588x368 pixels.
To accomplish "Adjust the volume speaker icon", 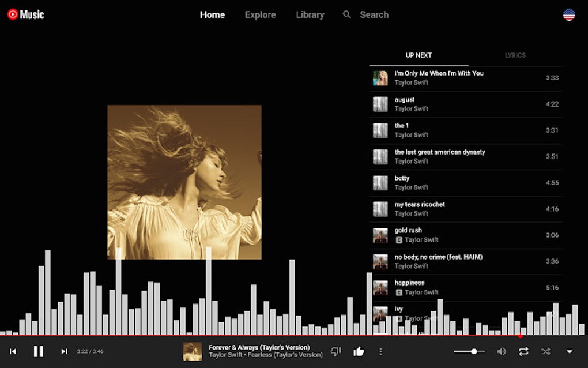I will [501, 351].
